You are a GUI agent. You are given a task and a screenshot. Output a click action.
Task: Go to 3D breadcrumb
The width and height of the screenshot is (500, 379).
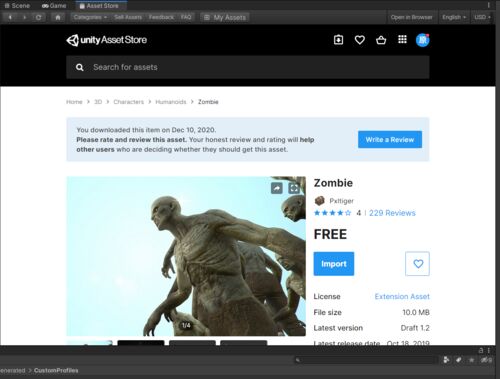tap(98, 102)
